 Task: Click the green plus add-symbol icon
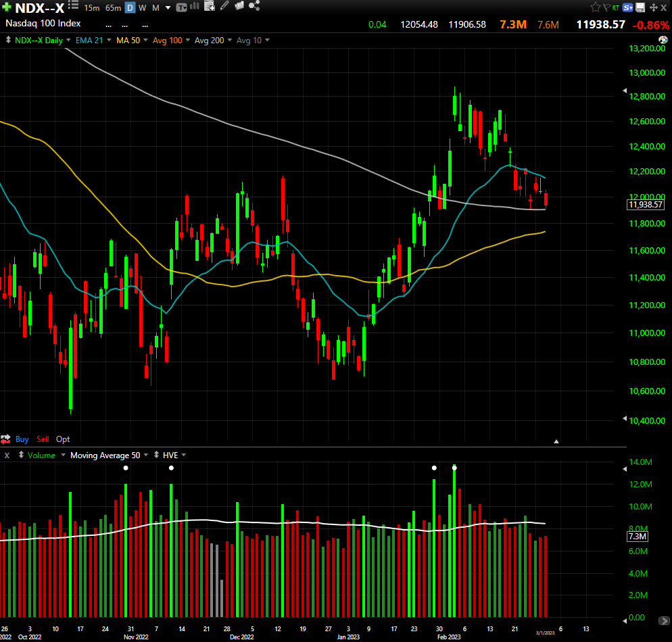point(7,7)
